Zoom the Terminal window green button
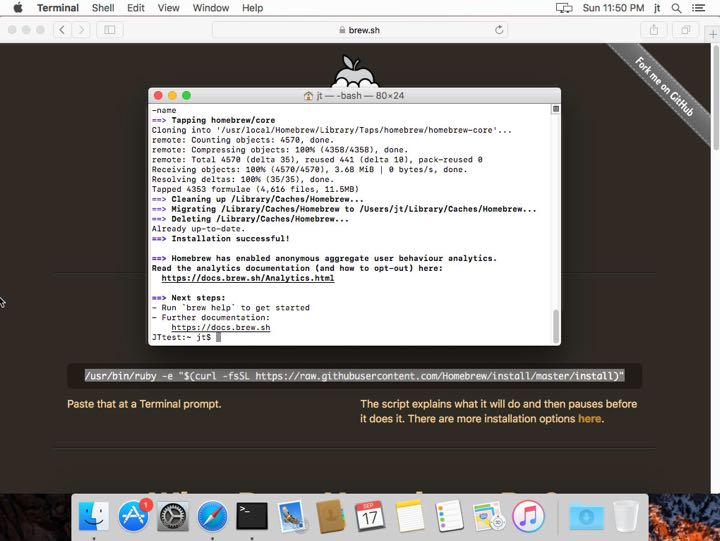The width and height of the screenshot is (720, 541). (186, 96)
